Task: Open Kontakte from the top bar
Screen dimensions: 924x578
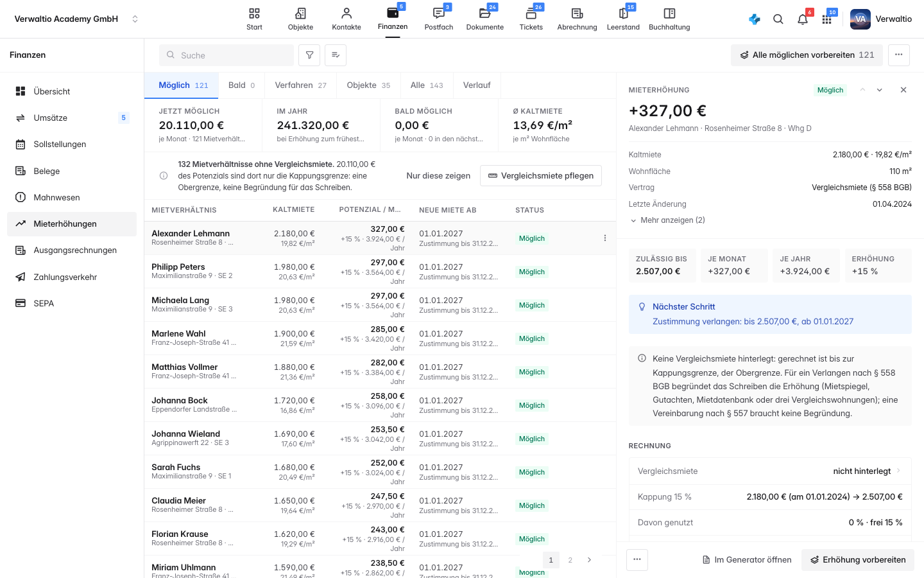Action: coord(346,19)
